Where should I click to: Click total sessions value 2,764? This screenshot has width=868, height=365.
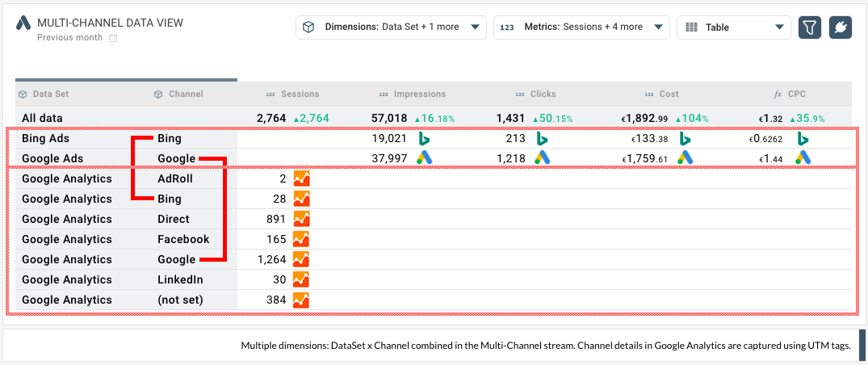(271, 118)
